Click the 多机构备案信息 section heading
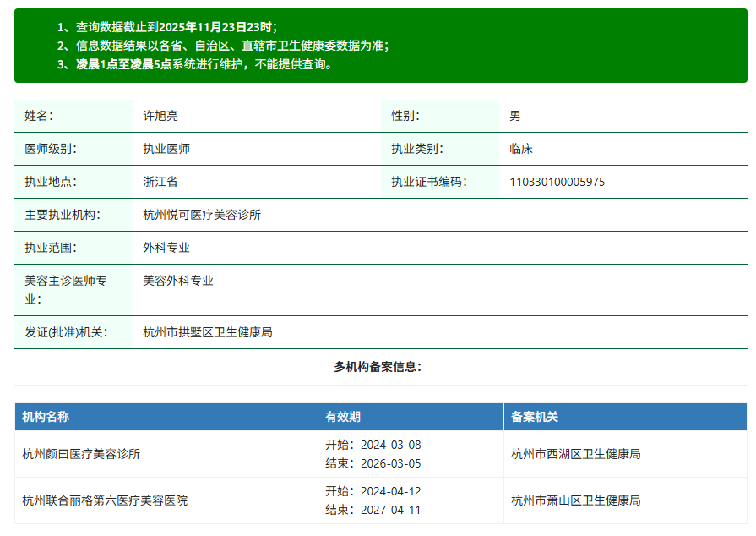The image size is (756, 536). point(378,367)
